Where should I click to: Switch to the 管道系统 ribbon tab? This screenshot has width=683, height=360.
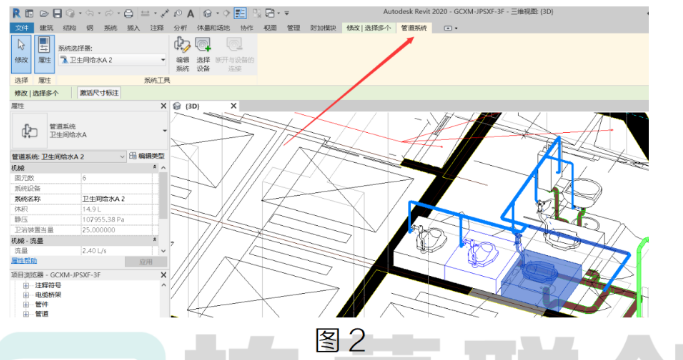[x=414, y=28]
